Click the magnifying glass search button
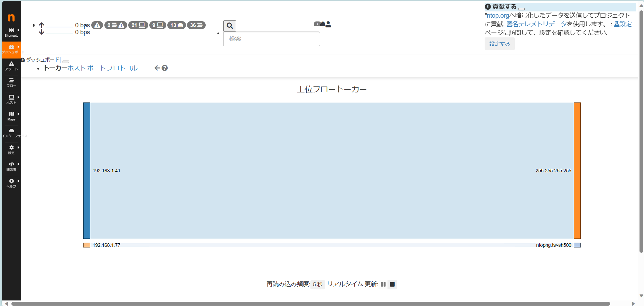Screen dimensions: 644x306 point(230,26)
